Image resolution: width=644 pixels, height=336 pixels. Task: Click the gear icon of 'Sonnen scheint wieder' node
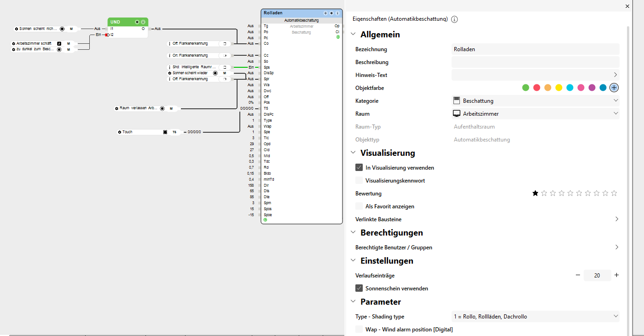(170, 73)
